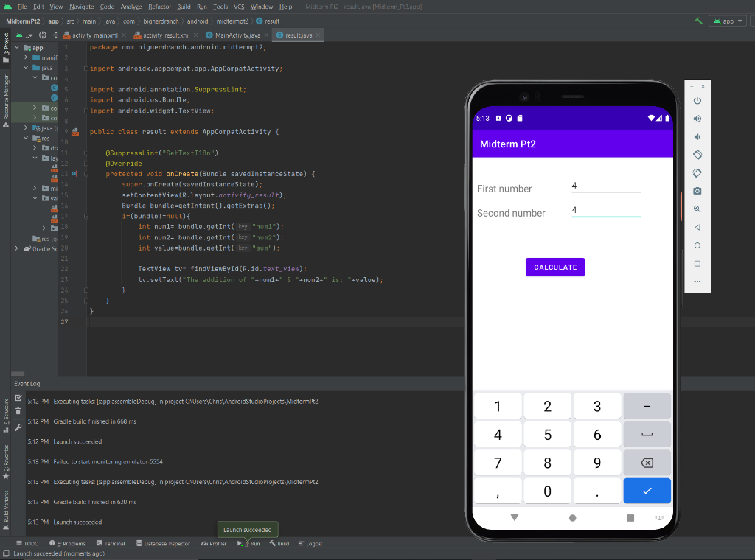Clear the Event Log with the trash icon
This screenshot has height=560, width=755.
click(18, 411)
